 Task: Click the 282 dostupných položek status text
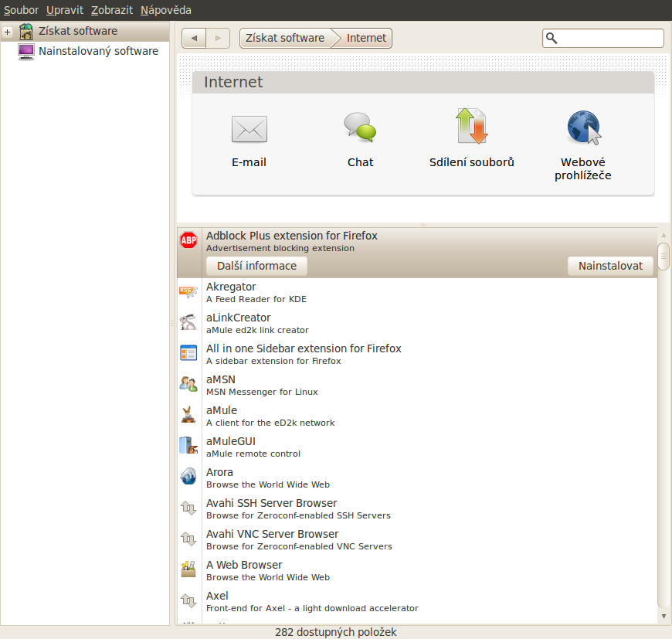click(x=335, y=632)
